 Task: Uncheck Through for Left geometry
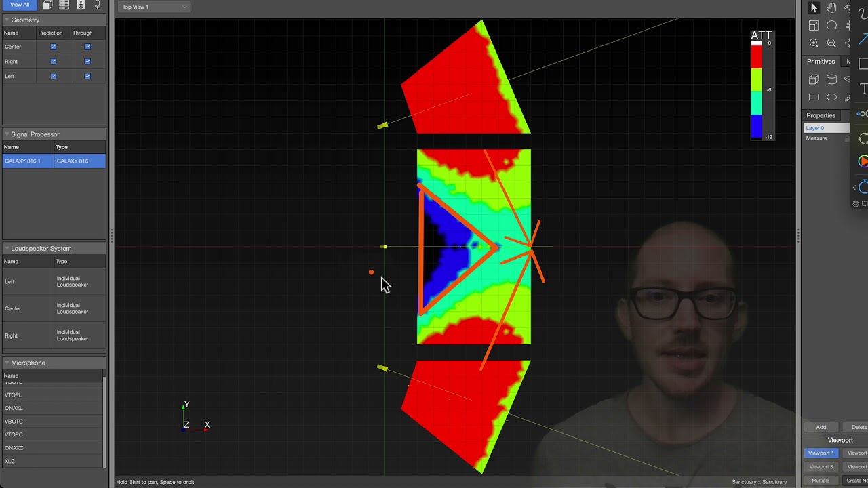pyautogui.click(x=87, y=76)
